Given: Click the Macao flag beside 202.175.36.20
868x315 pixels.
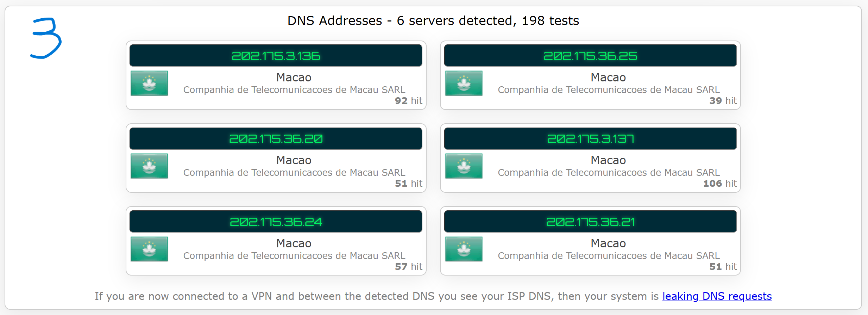Looking at the screenshot, I should [x=149, y=166].
